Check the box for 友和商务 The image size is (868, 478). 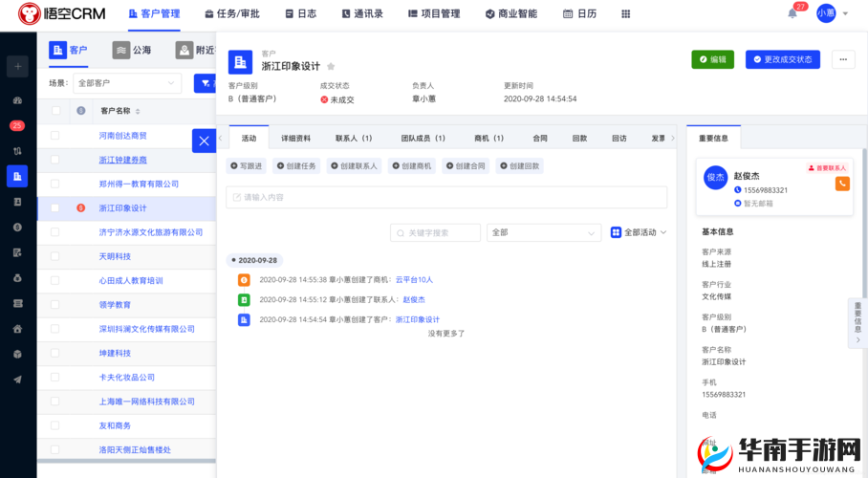[x=54, y=425]
